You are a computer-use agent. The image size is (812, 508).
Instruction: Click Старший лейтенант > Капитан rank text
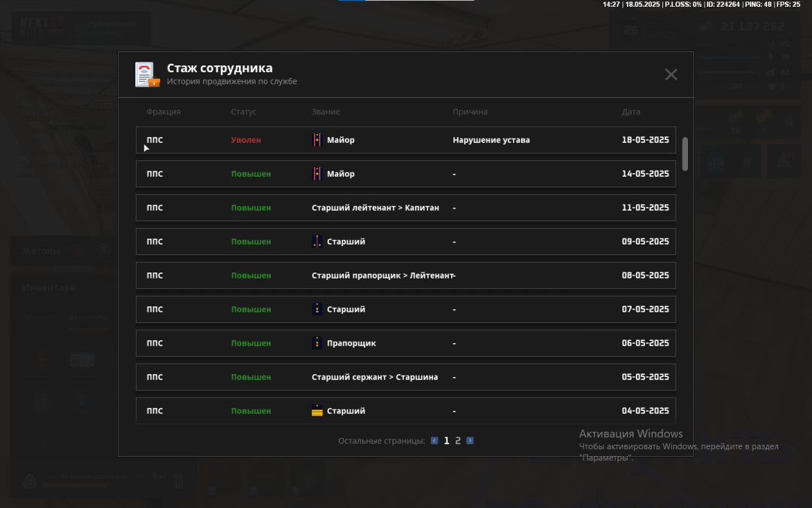[x=375, y=208]
